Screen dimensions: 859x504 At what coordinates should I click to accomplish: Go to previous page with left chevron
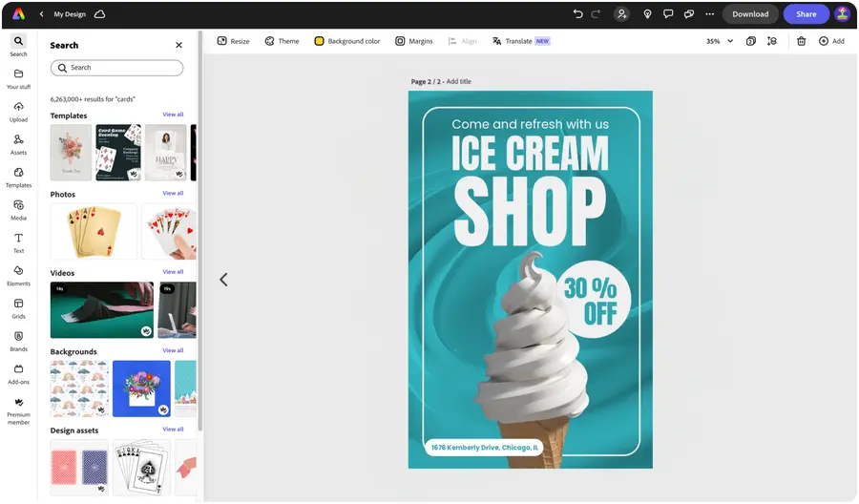[x=223, y=280]
